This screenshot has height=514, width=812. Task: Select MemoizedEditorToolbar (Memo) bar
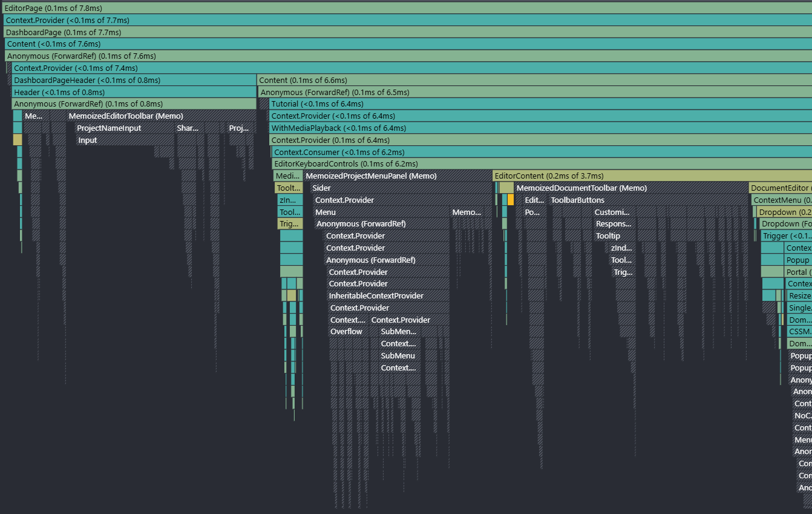pos(126,116)
